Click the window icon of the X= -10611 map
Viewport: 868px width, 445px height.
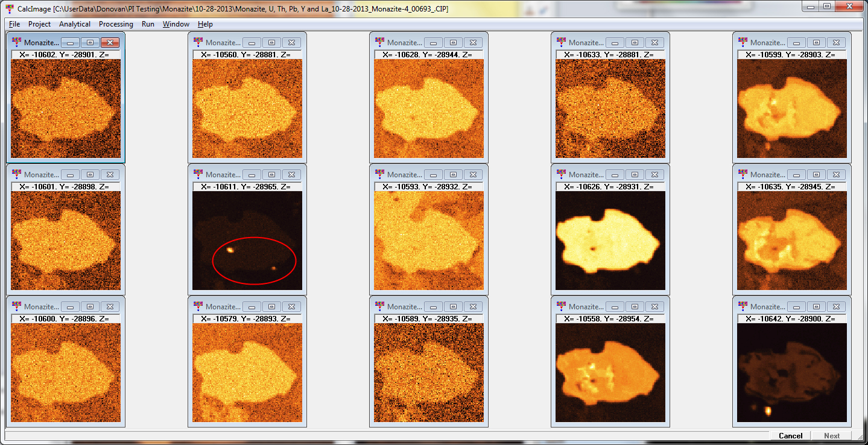click(198, 174)
